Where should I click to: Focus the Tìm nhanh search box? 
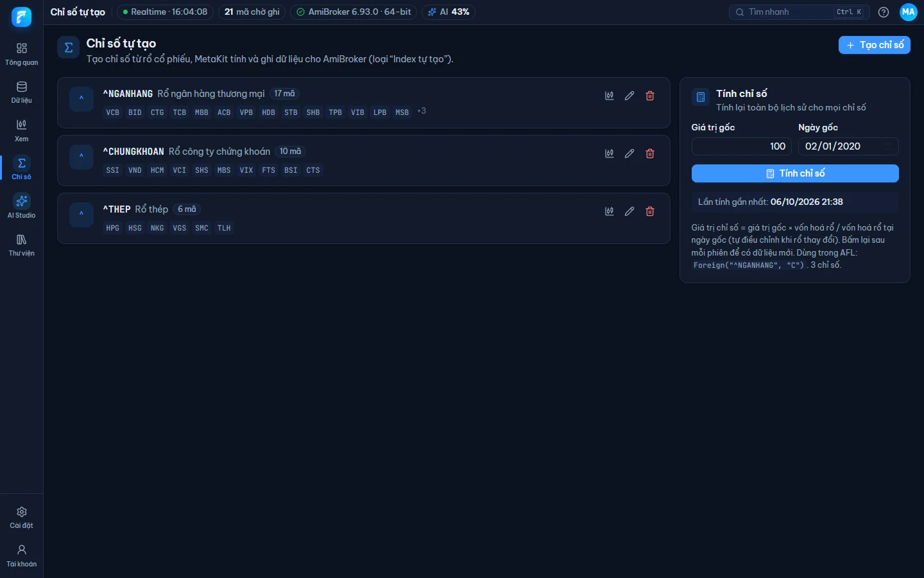click(800, 12)
